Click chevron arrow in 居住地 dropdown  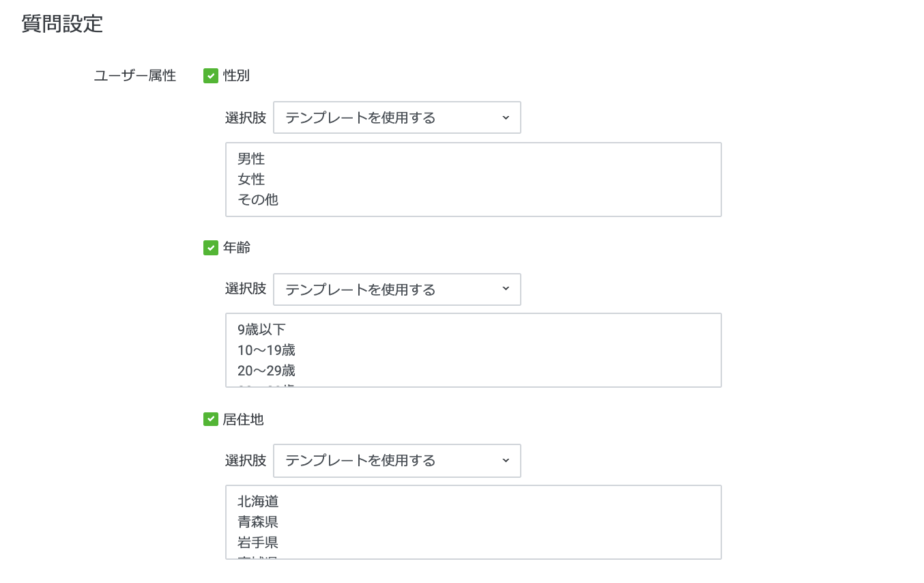(x=506, y=460)
